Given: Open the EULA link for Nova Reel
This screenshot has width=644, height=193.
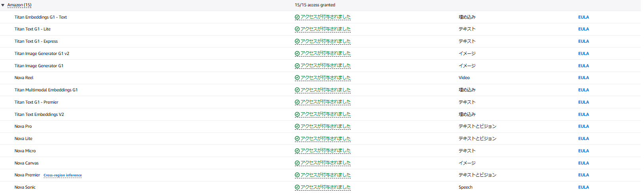Looking at the screenshot, I should (583, 78).
